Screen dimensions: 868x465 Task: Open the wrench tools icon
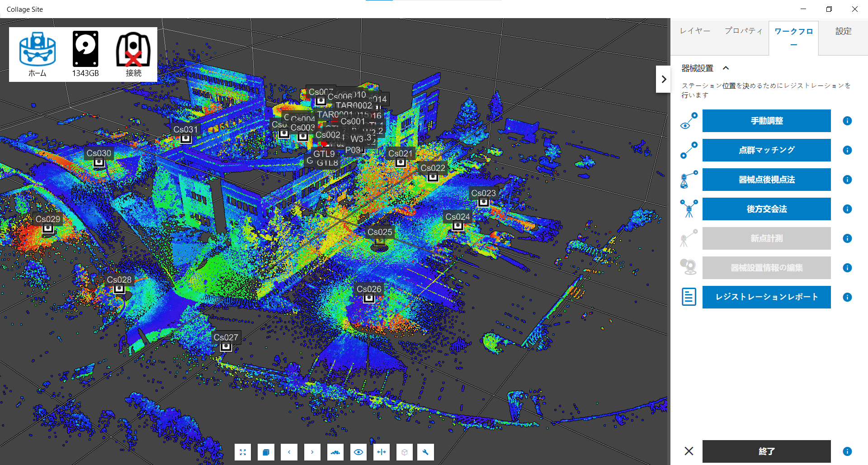[425, 452]
